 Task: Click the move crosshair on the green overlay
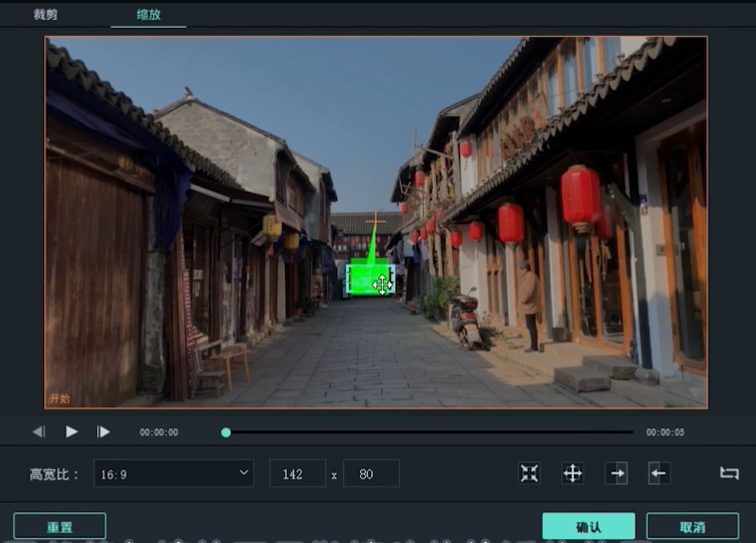(382, 283)
